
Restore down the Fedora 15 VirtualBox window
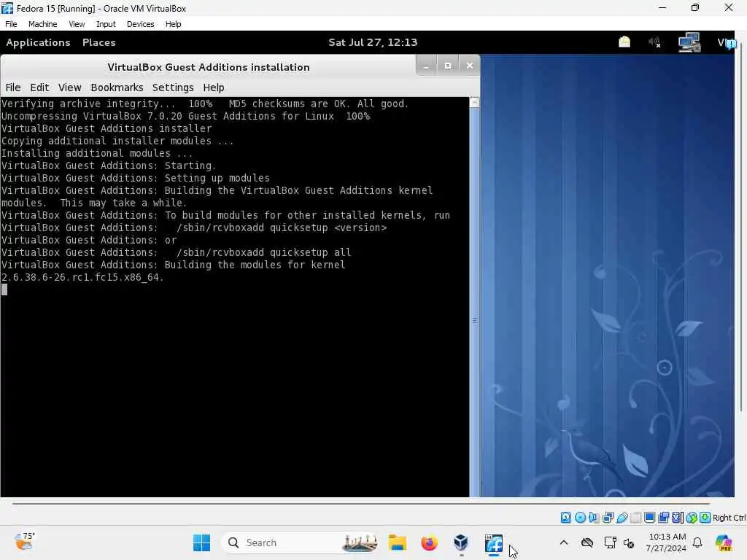point(695,7)
